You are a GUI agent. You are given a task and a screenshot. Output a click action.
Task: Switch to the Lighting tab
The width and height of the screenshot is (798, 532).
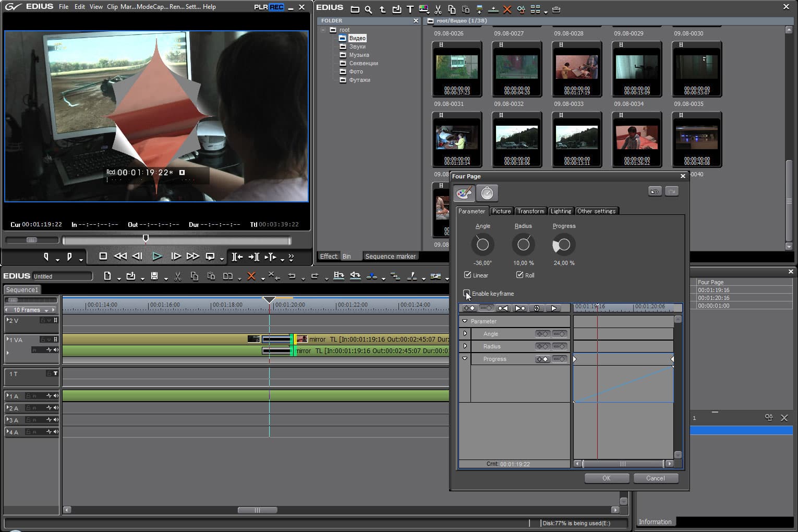point(561,211)
